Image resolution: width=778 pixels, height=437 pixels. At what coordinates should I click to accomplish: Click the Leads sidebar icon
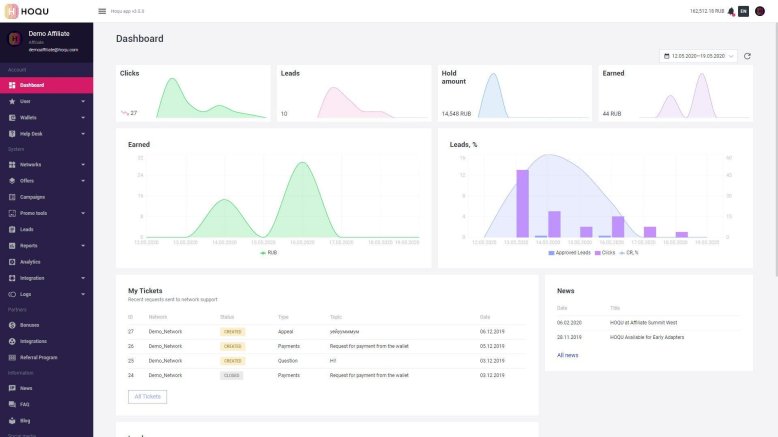12,230
